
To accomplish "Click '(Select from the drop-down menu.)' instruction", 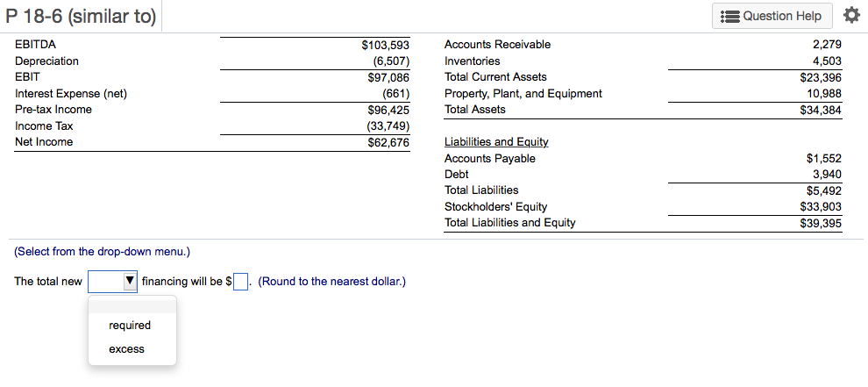I will point(102,252).
